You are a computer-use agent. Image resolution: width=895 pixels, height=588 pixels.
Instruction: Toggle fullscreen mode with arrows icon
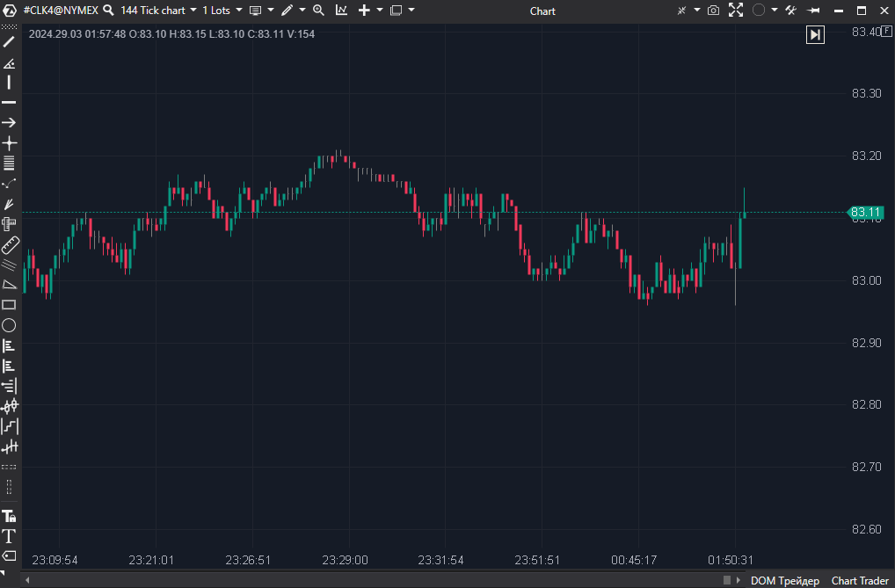pos(736,10)
